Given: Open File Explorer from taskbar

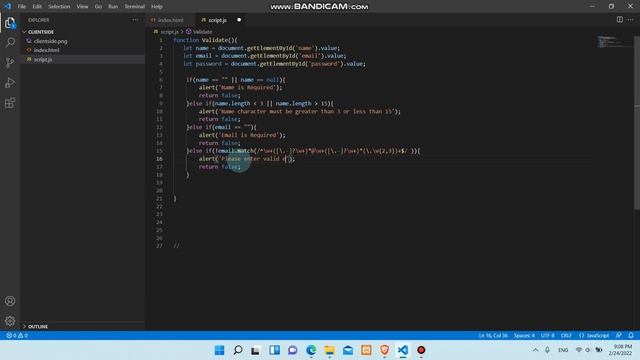Looking at the screenshot, I should coord(329,350).
